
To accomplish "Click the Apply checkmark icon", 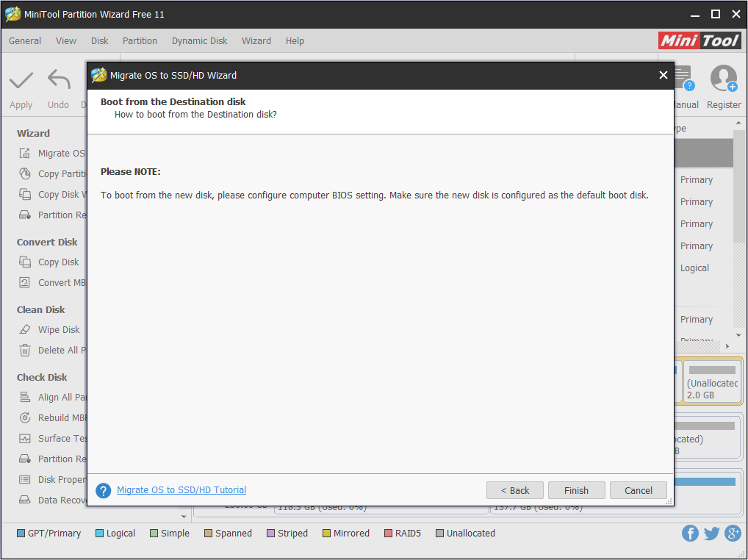I will [21, 80].
